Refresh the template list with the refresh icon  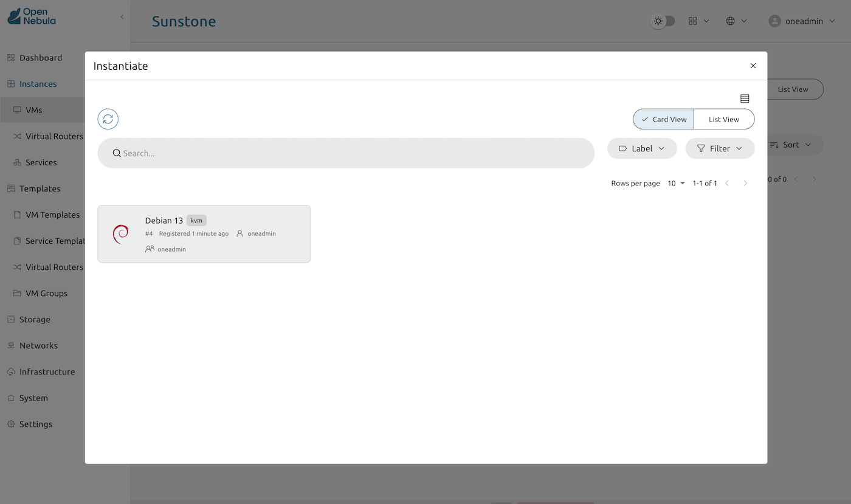pyautogui.click(x=108, y=119)
